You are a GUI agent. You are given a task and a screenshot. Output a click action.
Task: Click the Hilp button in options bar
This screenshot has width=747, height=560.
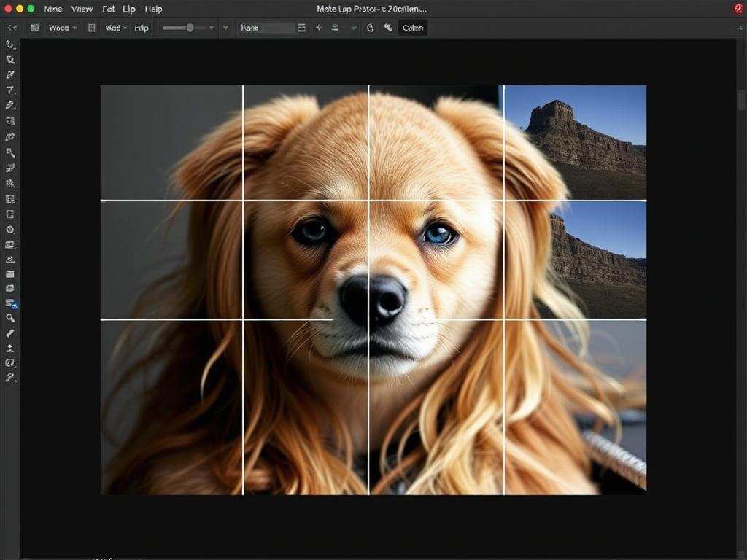click(x=142, y=28)
